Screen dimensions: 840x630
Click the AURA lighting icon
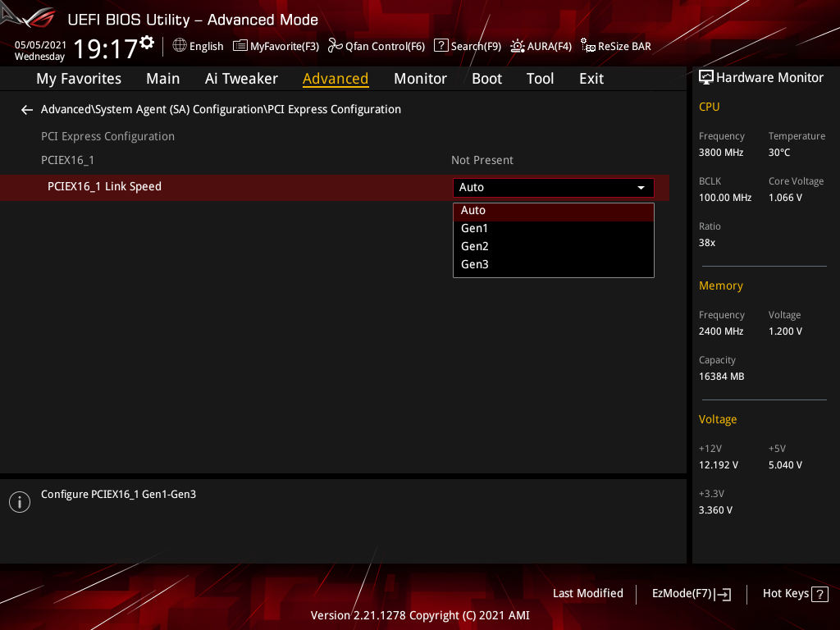point(517,46)
